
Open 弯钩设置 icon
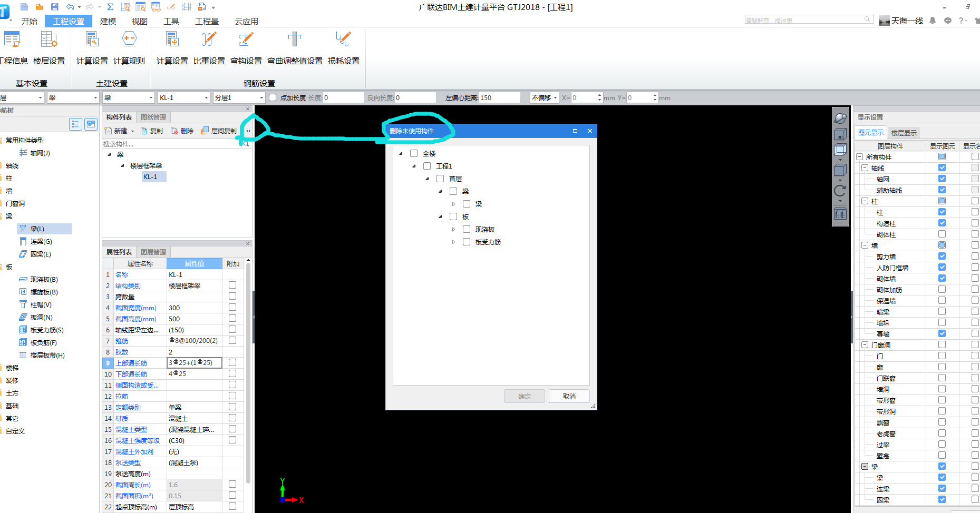246,40
